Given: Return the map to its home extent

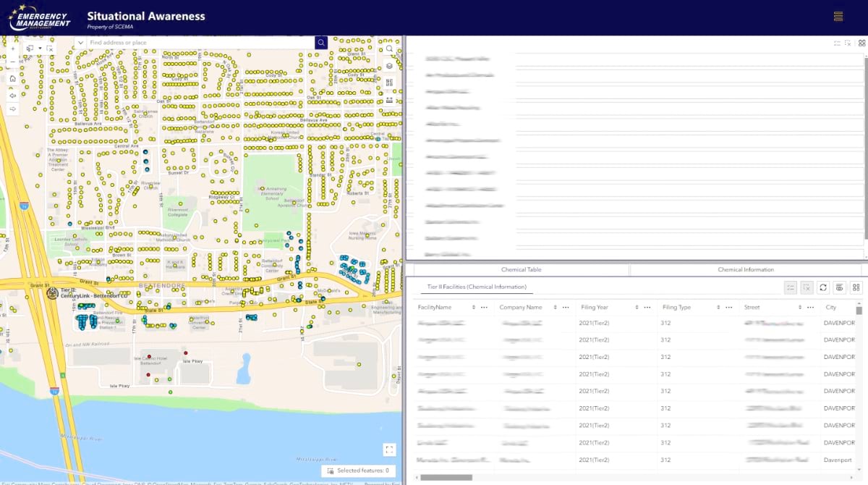Looking at the screenshot, I should (12, 78).
